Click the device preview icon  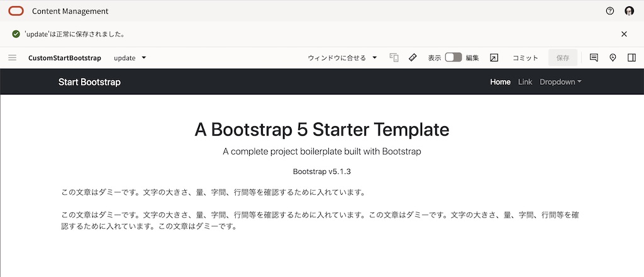(x=394, y=58)
